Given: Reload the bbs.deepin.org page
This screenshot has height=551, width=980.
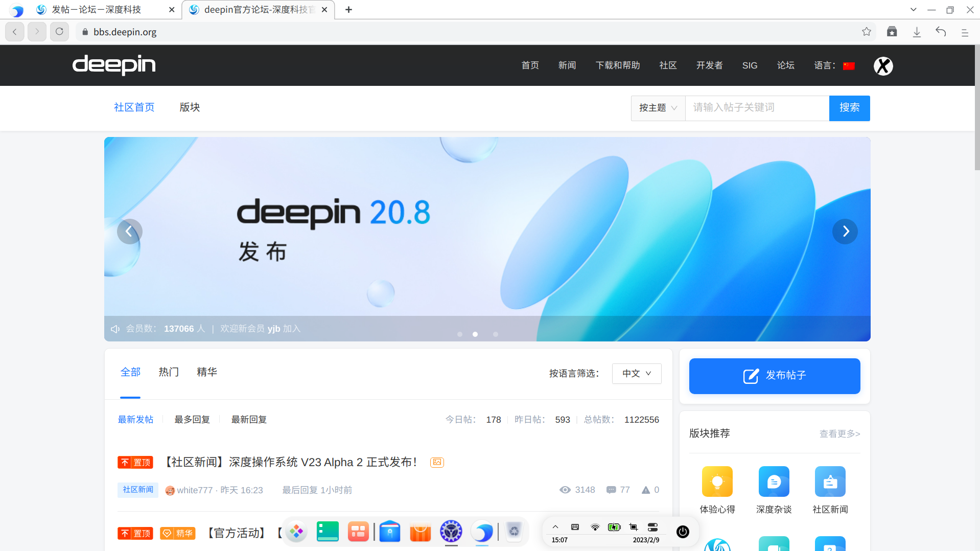Looking at the screenshot, I should point(59,32).
